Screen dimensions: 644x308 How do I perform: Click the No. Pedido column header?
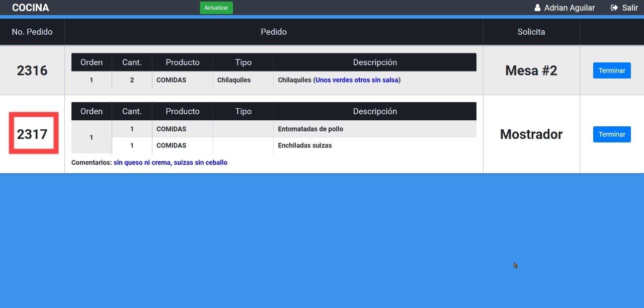32,32
